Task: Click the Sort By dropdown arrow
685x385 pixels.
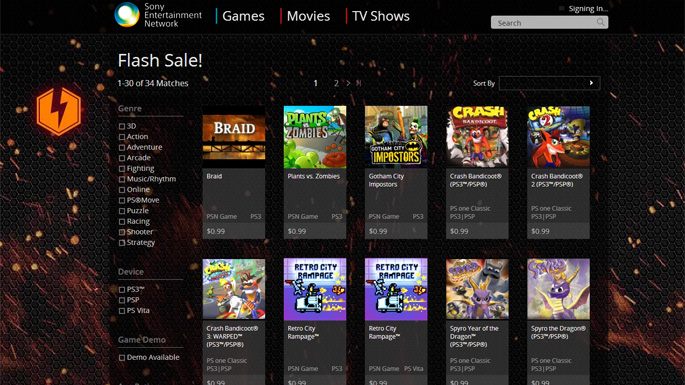Action: 592,83
